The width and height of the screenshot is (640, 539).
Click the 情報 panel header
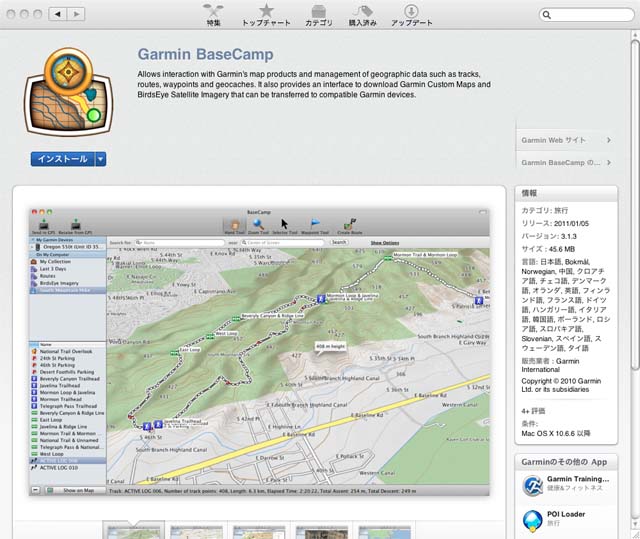pyautogui.click(x=566, y=193)
